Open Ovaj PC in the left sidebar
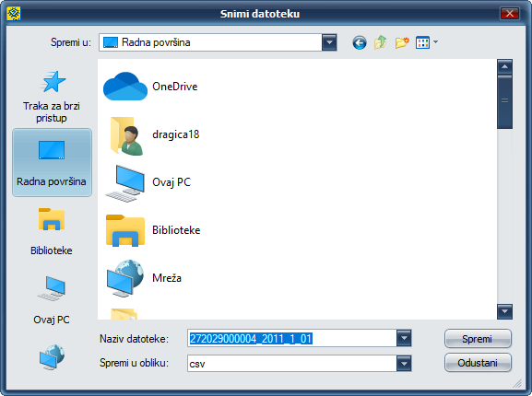Screen dimensions: 532x396 click(x=52, y=300)
